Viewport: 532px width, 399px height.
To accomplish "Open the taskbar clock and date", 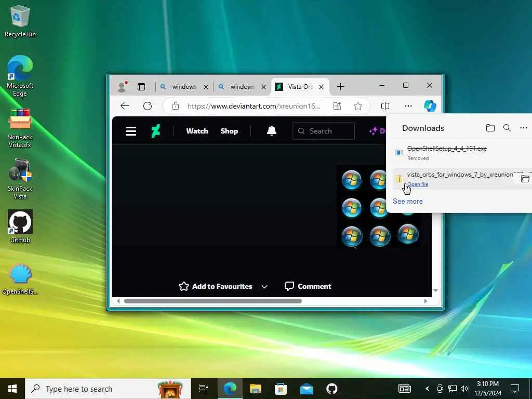I will tap(488, 389).
